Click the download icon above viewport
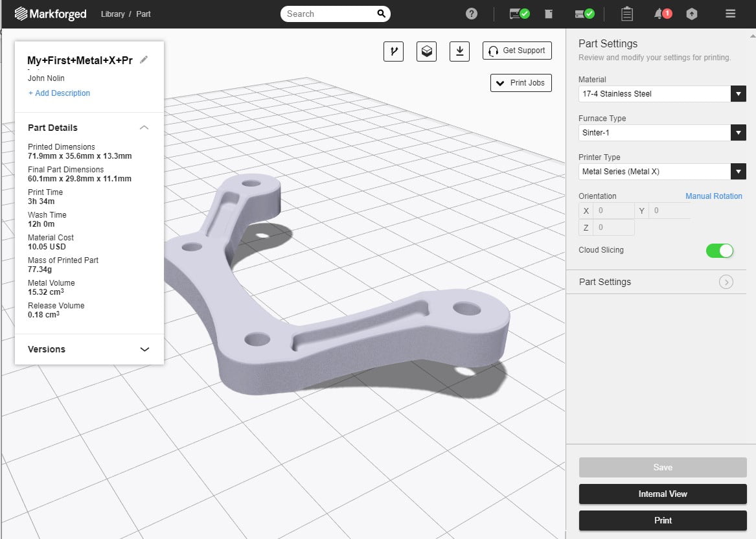 [459, 51]
